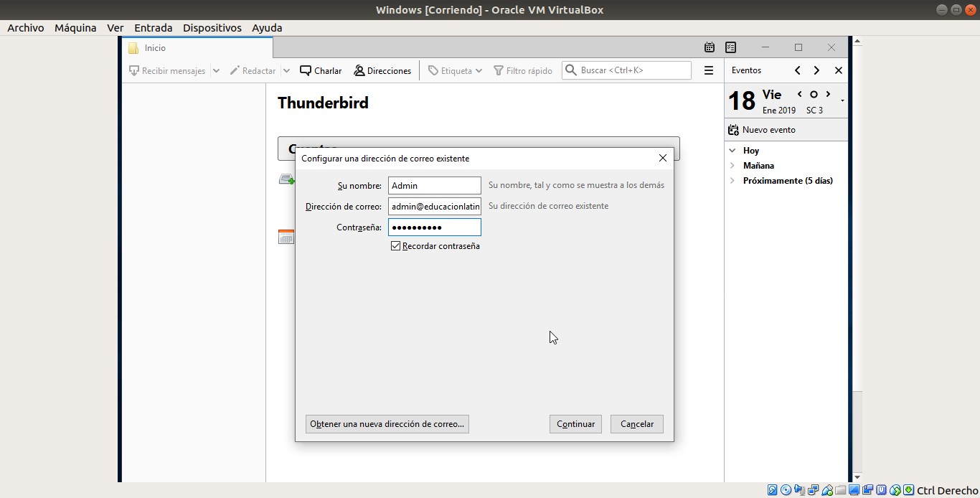980x498 pixels.
Task: Collapse the Hoy section
Action: coord(732,151)
